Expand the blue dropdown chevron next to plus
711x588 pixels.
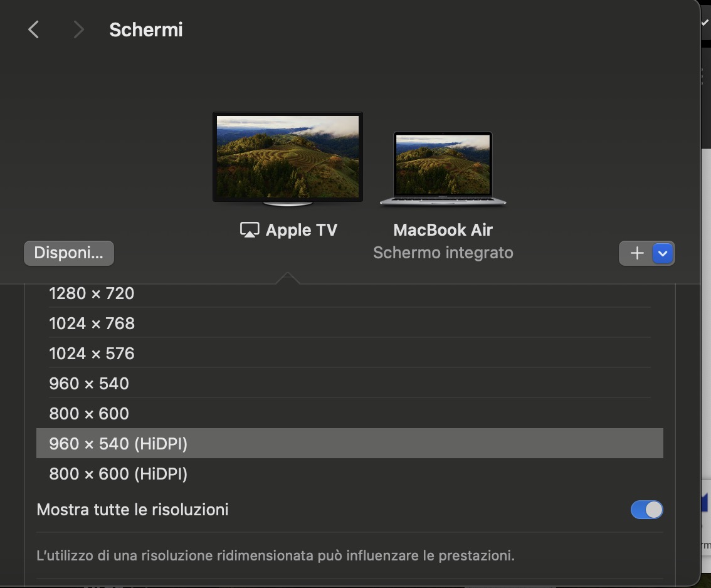click(x=663, y=253)
